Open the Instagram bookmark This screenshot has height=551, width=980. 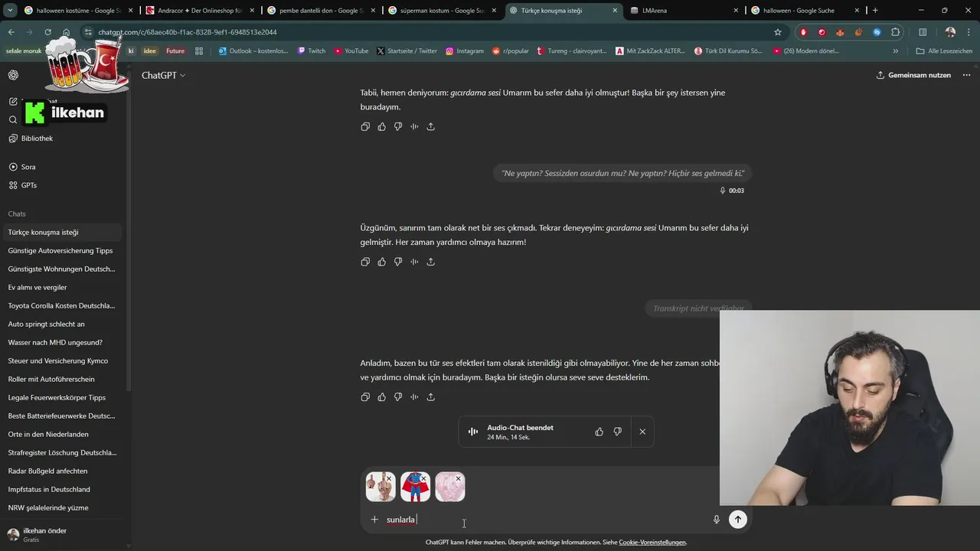click(x=464, y=51)
